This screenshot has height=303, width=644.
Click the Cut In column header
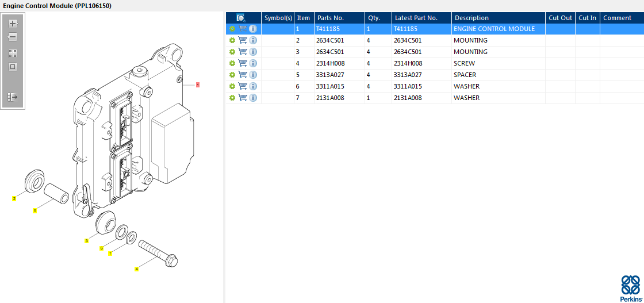click(587, 18)
